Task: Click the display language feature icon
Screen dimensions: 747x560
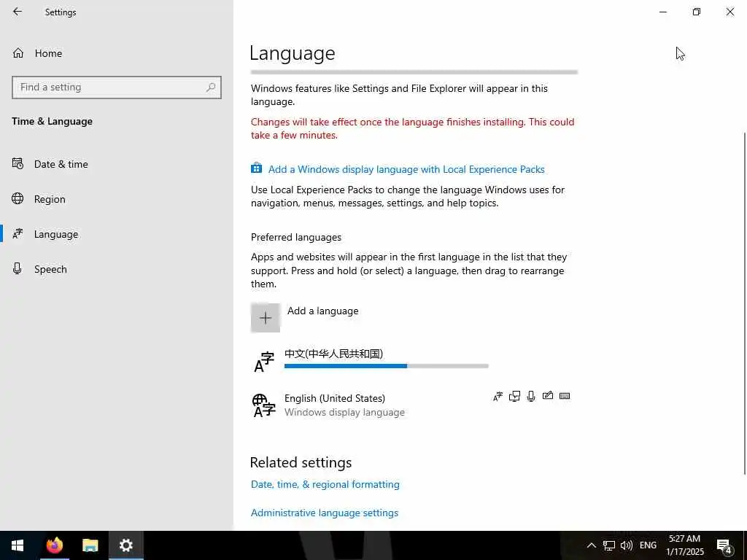Action: click(498, 396)
